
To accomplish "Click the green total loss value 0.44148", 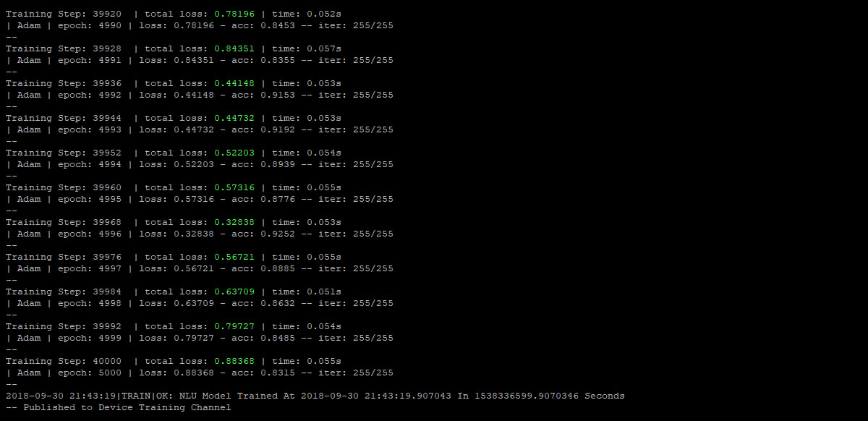I will pos(234,83).
